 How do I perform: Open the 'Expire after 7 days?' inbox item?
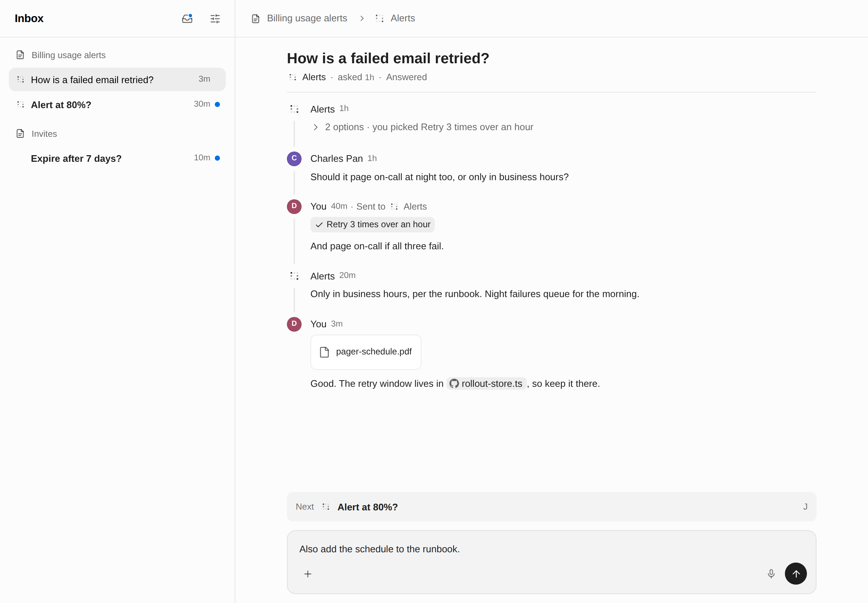pyautogui.click(x=117, y=158)
